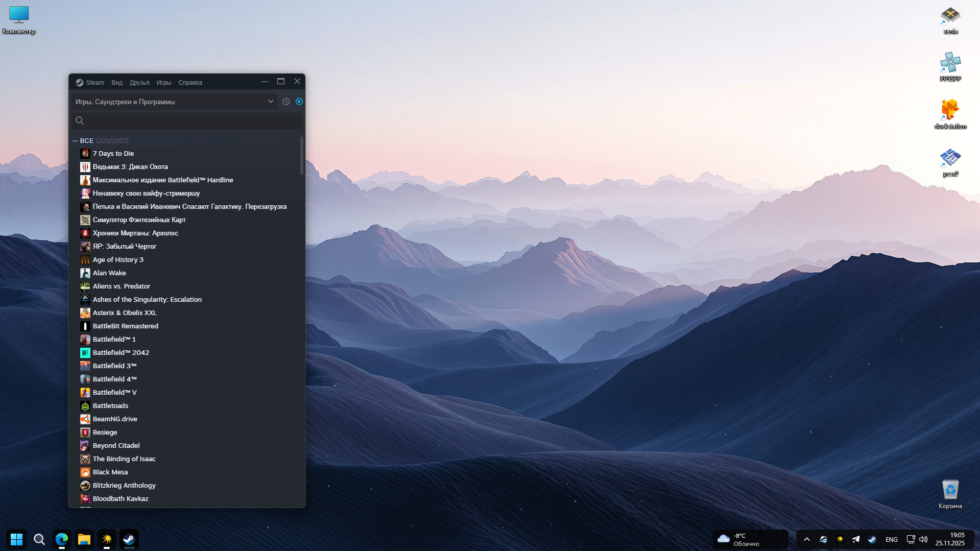Switch the ENG input language indicator

click(892, 539)
